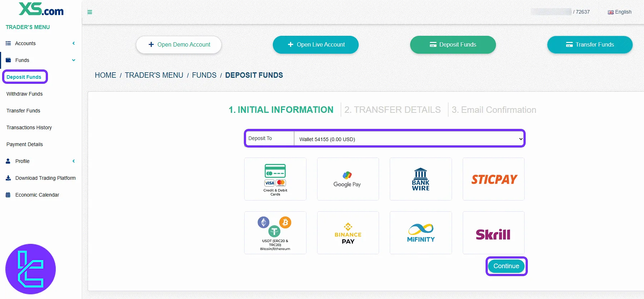The image size is (644, 299).
Task: Open the English language selector
Action: point(620,12)
